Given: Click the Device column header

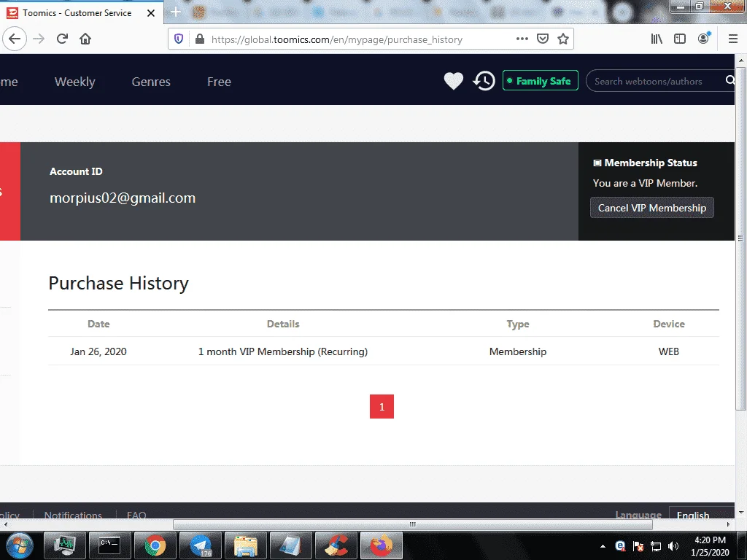Looking at the screenshot, I should coord(669,324).
